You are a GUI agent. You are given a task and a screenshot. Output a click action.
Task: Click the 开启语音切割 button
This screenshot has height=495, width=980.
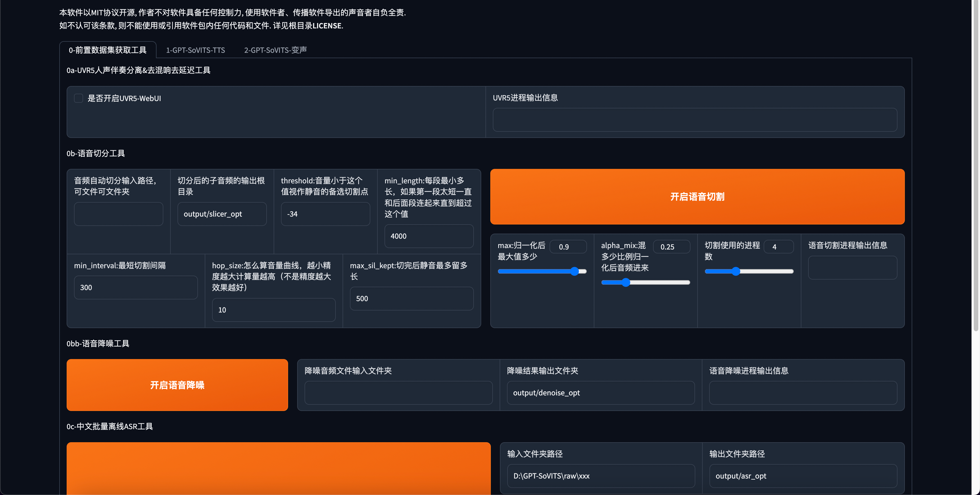pyautogui.click(x=697, y=196)
